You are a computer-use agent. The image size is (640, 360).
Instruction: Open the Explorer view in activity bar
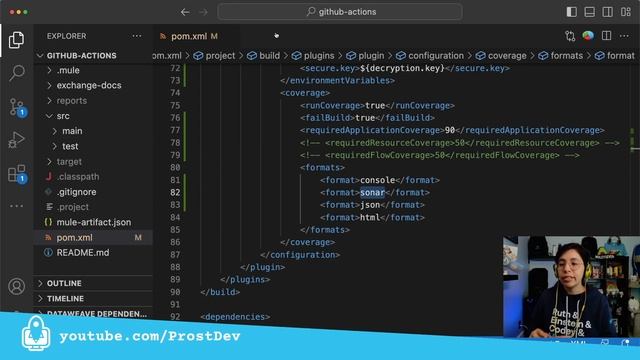point(16,40)
